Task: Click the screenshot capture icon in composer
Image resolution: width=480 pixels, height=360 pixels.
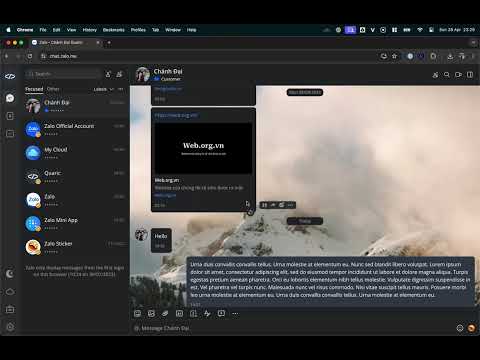Action: point(179,313)
